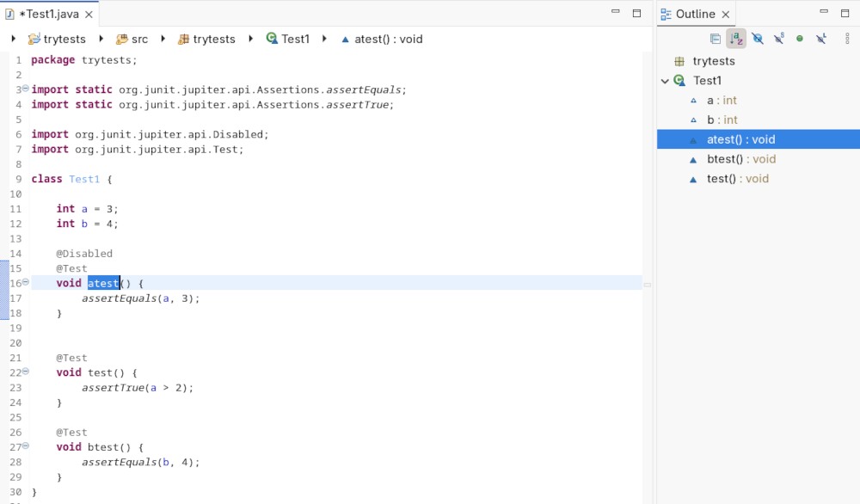Viewport: 860px width, 504px height.
Task: Toggle Hide Fields in Outline toolbar
Action: (x=758, y=39)
